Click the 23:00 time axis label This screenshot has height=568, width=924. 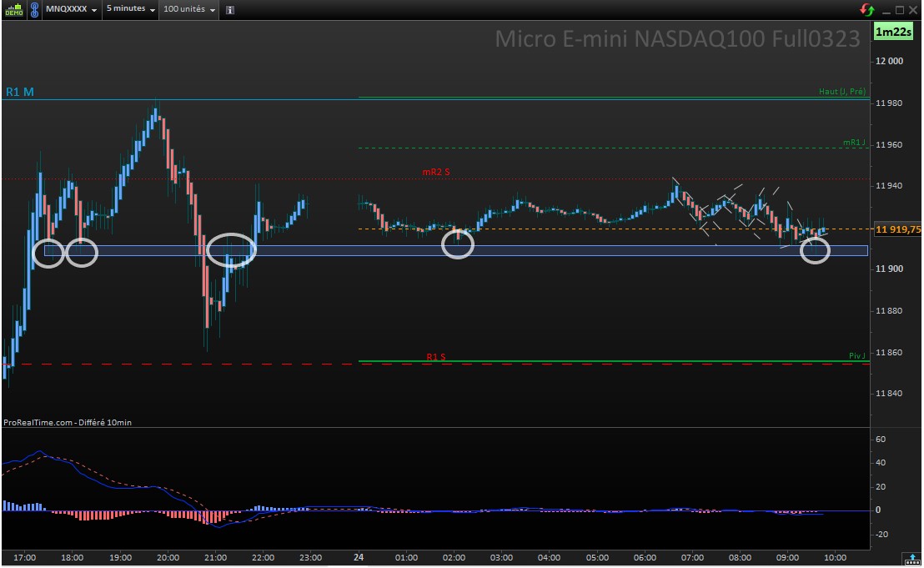310,557
